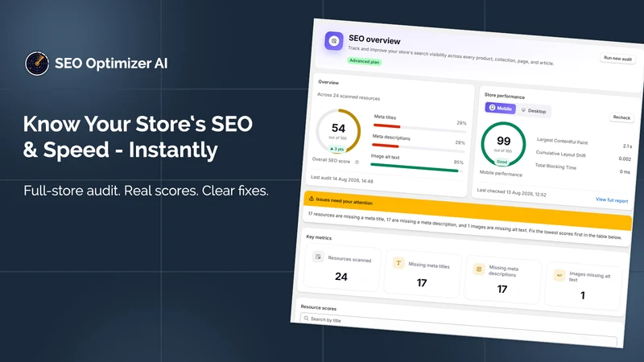Click the Mobile tab phone icon

[x=492, y=107]
